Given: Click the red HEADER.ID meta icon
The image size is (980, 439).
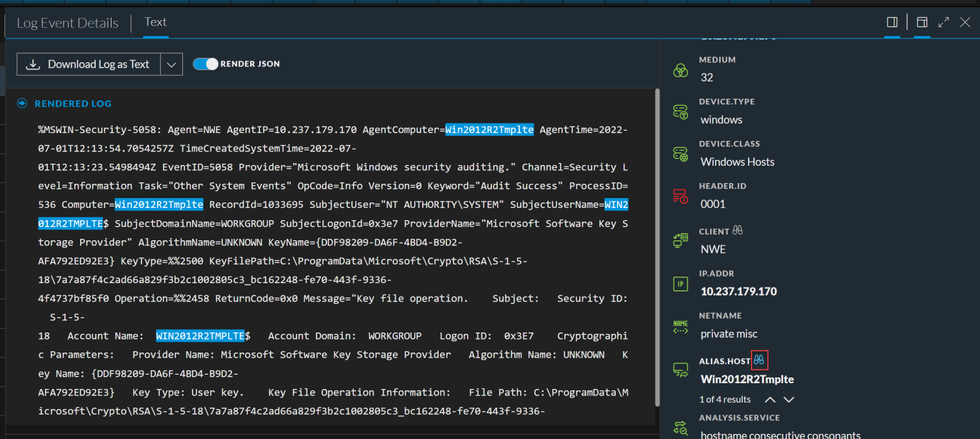Looking at the screenshot, I should 681,197.
